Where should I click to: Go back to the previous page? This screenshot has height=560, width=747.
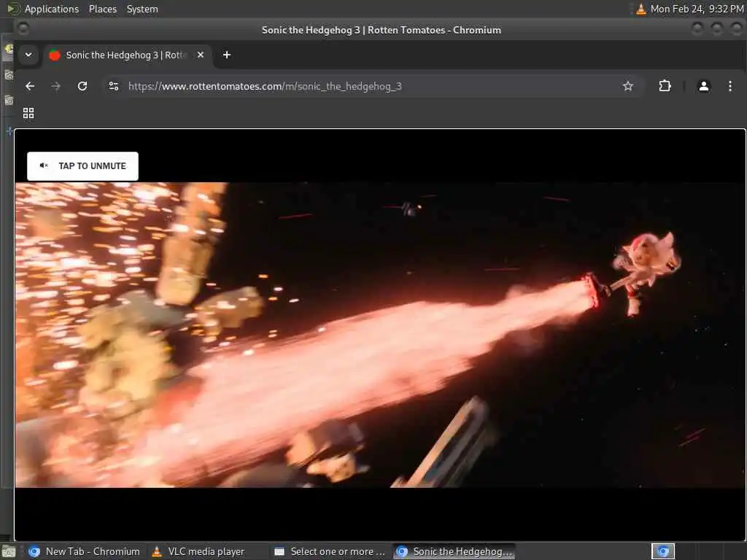tap(30, 86)
